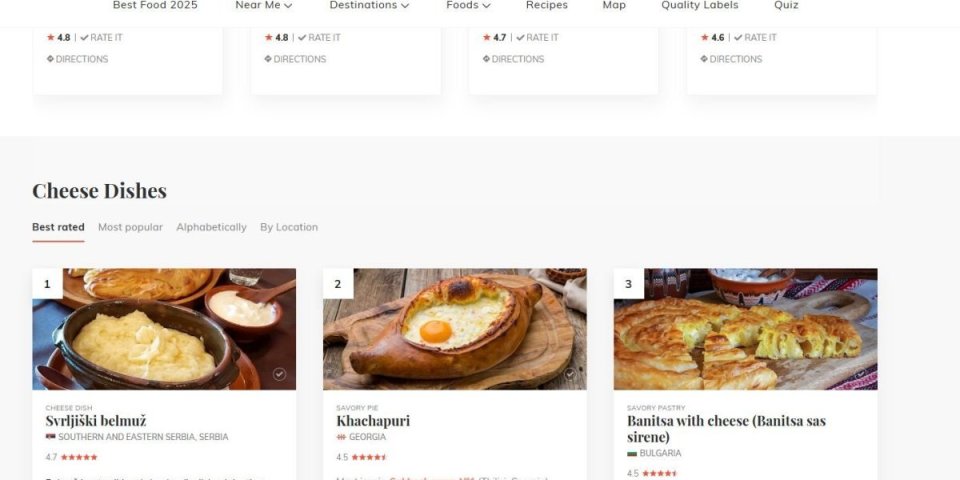Select the By Location tab
The image size is (960, 480).
pos(289,227)
